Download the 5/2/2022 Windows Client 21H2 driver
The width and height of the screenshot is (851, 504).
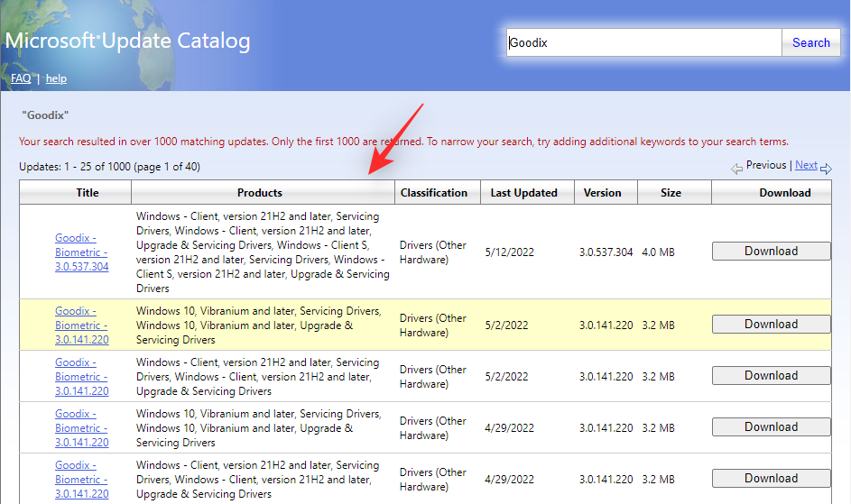tap(771, 376)
